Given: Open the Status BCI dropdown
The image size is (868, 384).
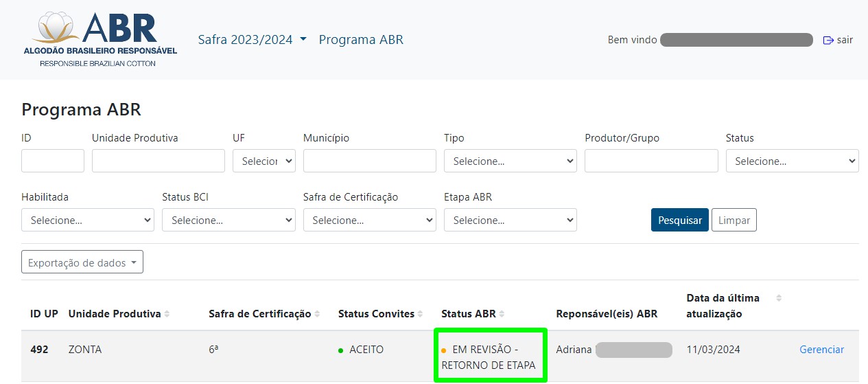Looking at the screenshot, I should click(228, 220).
